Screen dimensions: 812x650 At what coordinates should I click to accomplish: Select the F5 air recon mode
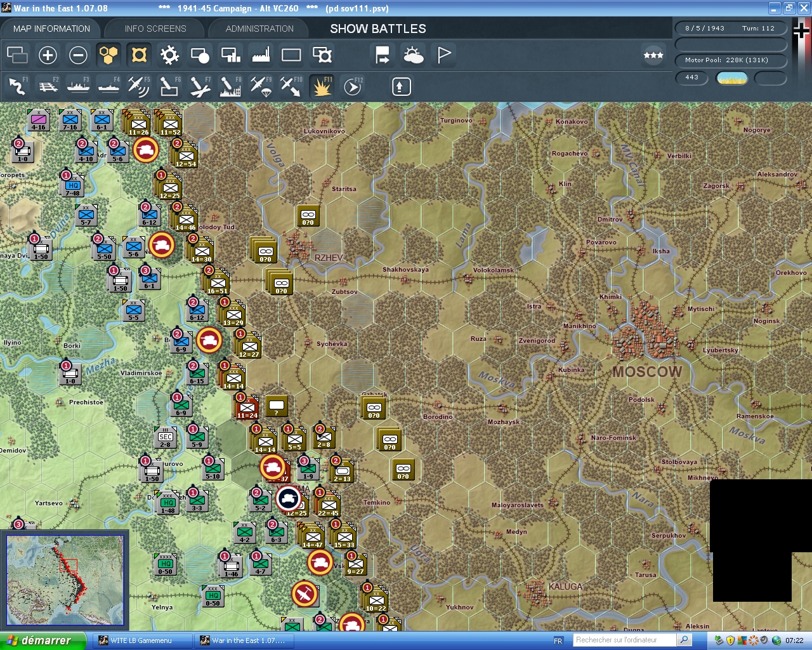point(139,86)
